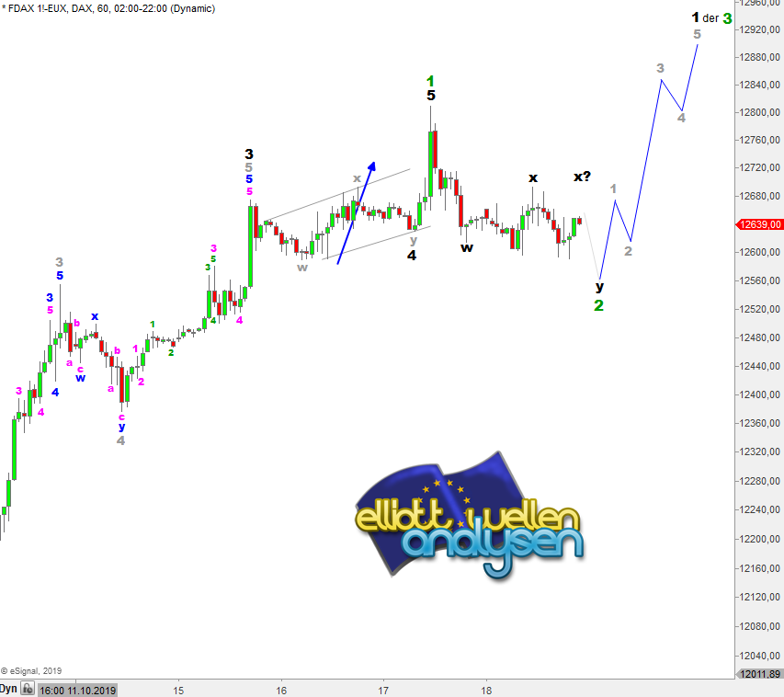Viewport: 784px width, 697px height.
Task: Click the 'x?' wave label
Action: pyautogui.click(x=582, y=177)
